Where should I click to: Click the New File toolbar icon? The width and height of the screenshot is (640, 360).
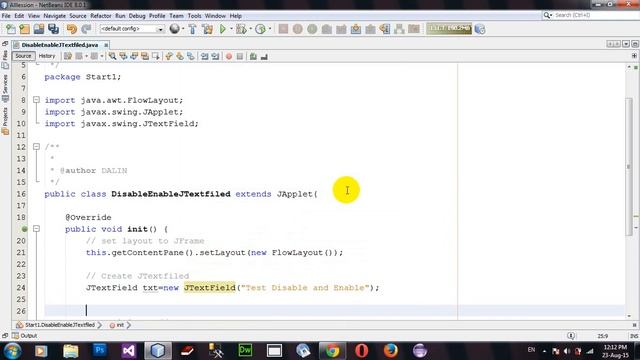(11, 29)
